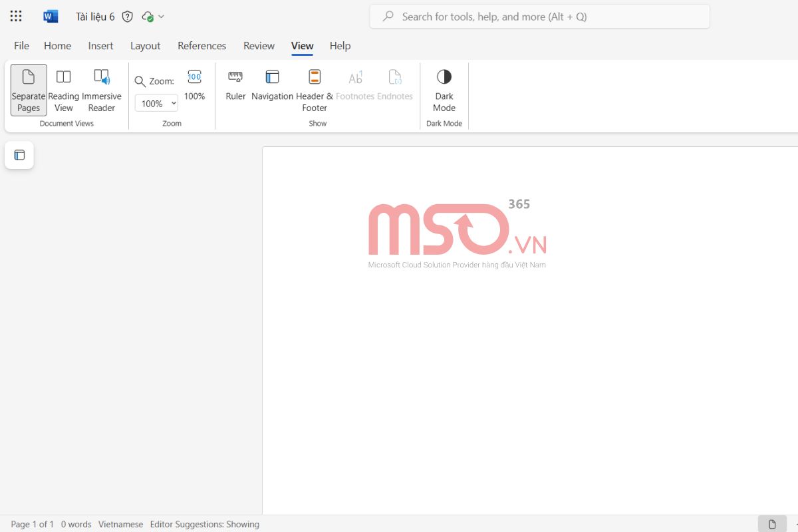This screenshot has width=798, height=532.
Task: Click the Zoom magnifier button
Action: [154, 81]
